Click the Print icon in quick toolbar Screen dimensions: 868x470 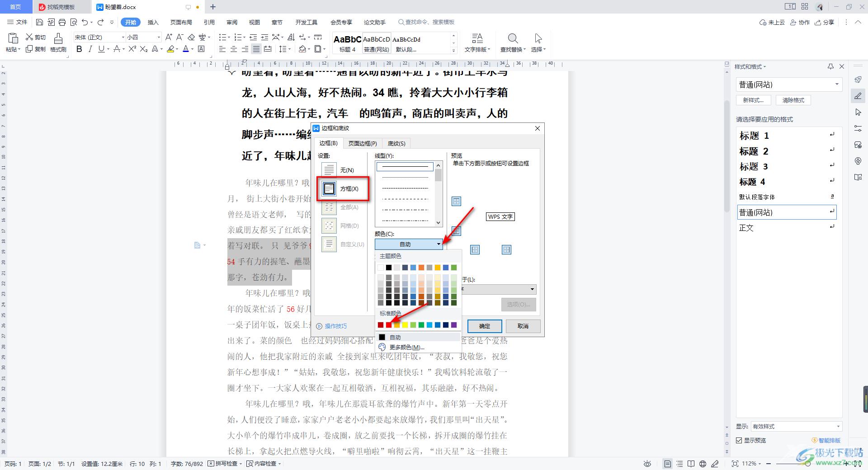pyautogui.click(x=62, y=22)
